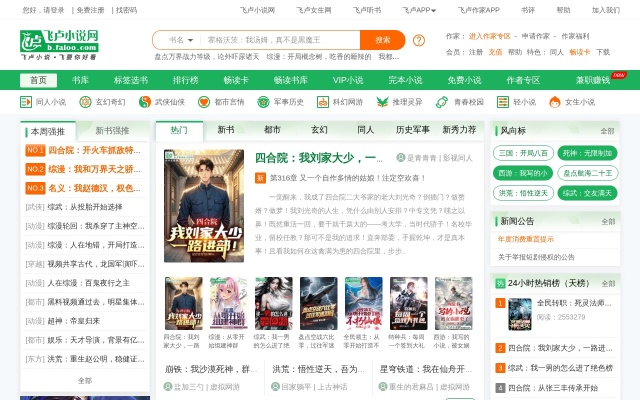The image size is (640, 400).
Task: Select the 历史军事 tab
Action: 413,130
